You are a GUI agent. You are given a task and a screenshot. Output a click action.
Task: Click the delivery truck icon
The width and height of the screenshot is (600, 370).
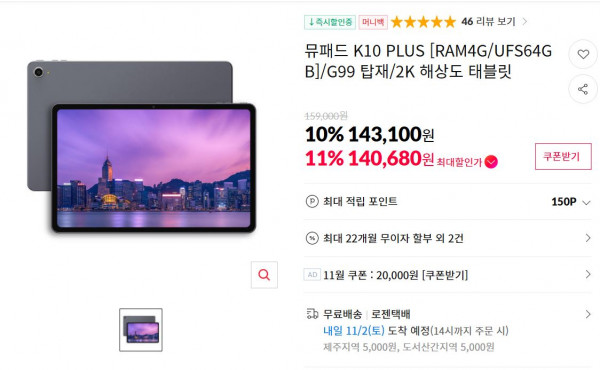coord(312,314)
